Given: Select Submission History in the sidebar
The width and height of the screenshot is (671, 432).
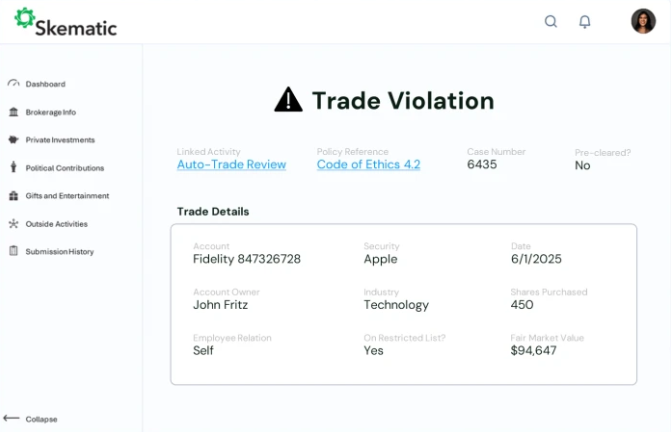Looking at the screenshot, I should 59,252.
